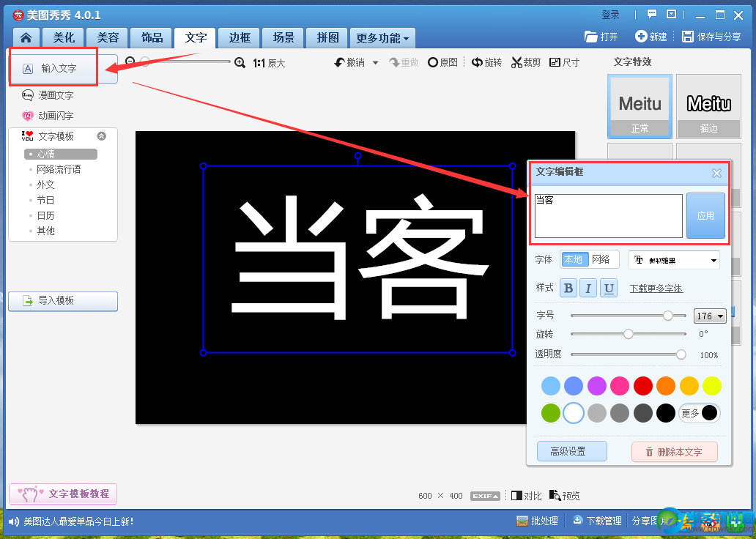Collapse the 文字模板 section
Viewport: 756px width, 539px height.
coord(101,136)
